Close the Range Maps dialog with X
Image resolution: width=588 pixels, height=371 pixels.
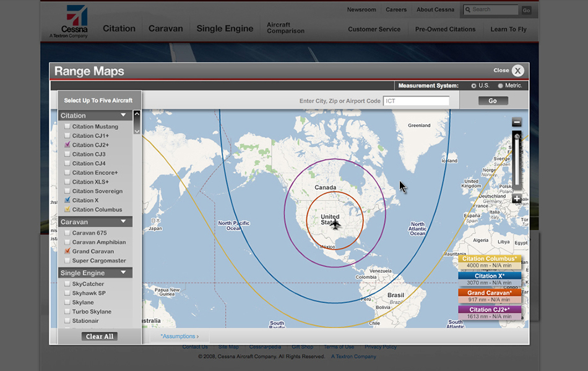coord(517,70)
